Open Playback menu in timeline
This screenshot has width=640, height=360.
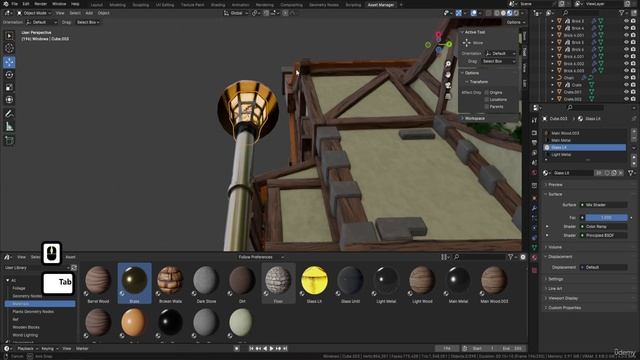pos(27,349)
